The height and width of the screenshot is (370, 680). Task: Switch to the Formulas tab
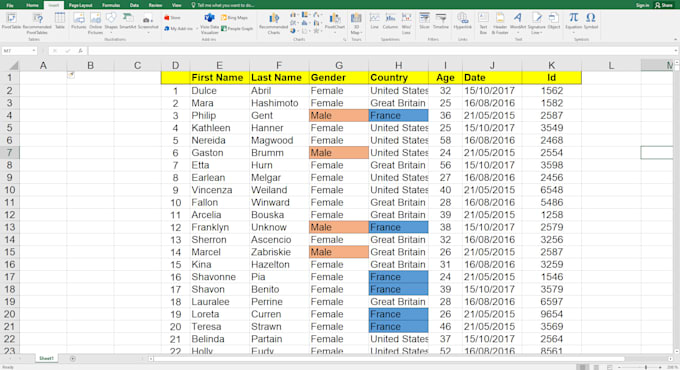[x=111, y=5]
